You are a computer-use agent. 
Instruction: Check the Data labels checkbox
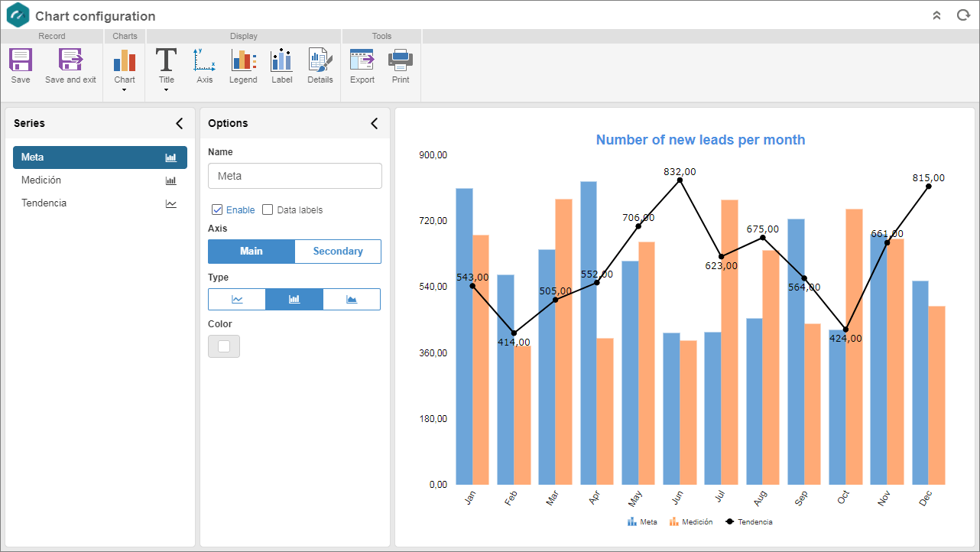coord(268,209)
